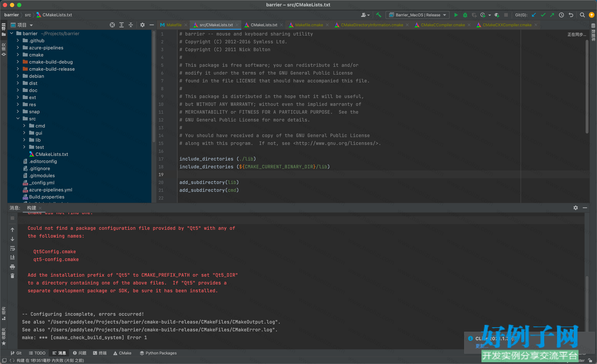Expand the azure-pipelines folder
Image resolution: width=597 pixels, height=364 pixels.
coord(18,48)
